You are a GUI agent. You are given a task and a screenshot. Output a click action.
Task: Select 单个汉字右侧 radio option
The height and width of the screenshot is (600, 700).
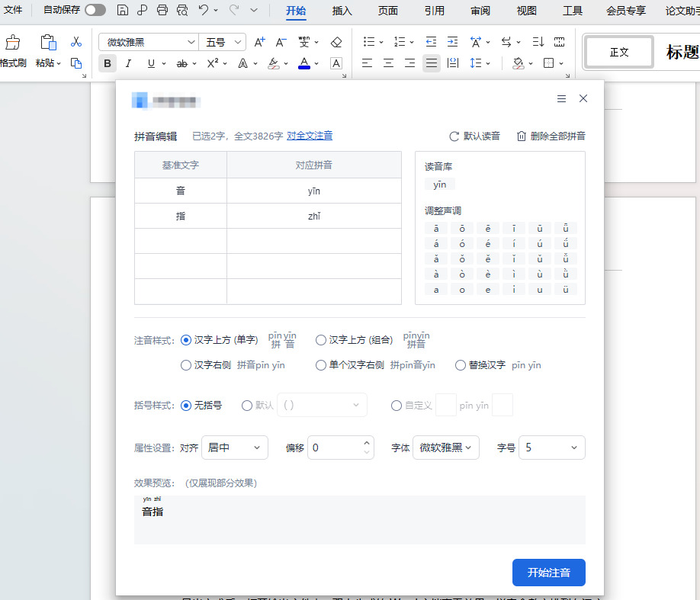point(320,365)
